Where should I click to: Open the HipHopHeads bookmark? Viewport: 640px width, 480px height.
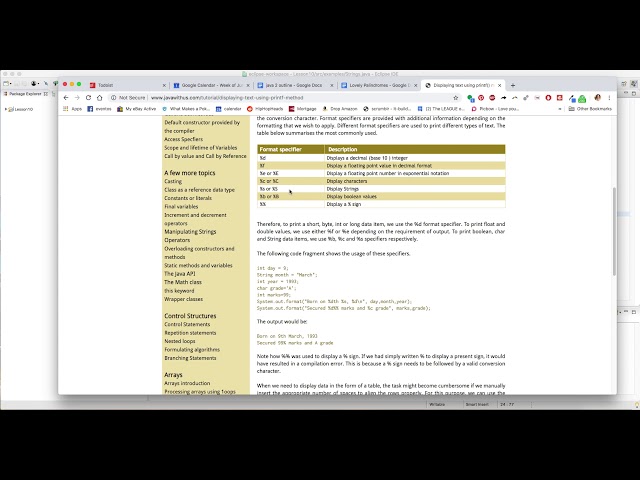click(265, 109)
